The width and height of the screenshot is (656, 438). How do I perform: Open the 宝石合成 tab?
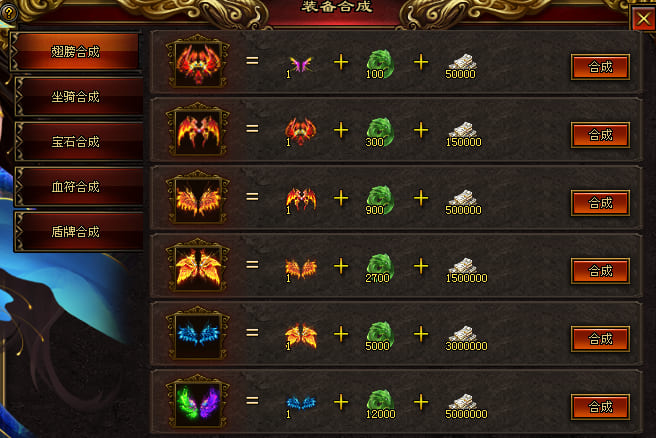click(x=78, y=141)
